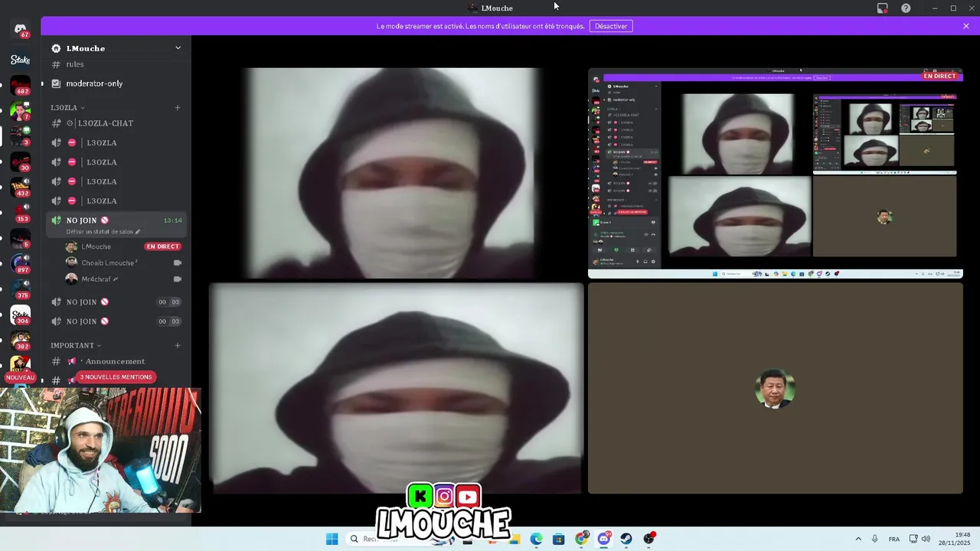Create channel in IMPORTANT category
Screen dimensions: 980x551
(x=178, y=346)
